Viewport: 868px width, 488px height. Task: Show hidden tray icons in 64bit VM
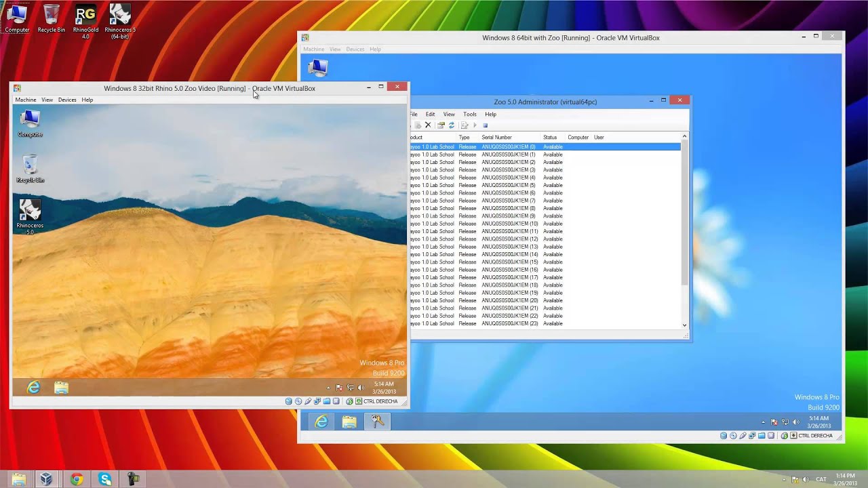click(x=764, y=422)
